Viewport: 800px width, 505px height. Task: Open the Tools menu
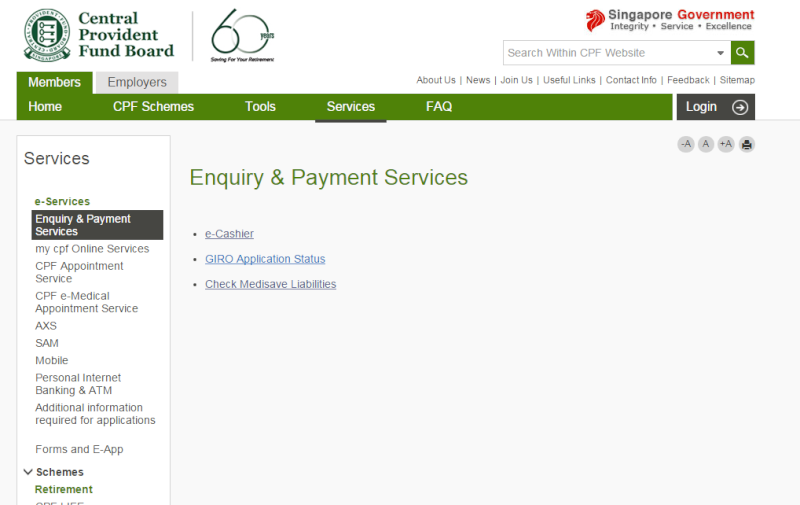tap(260, 107)
